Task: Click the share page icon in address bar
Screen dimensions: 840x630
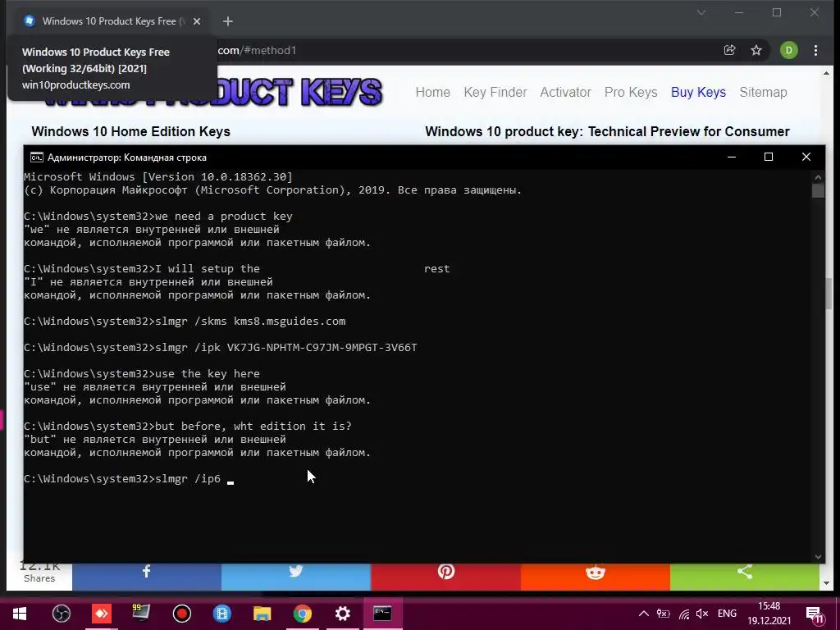Action: coord(729,50)
